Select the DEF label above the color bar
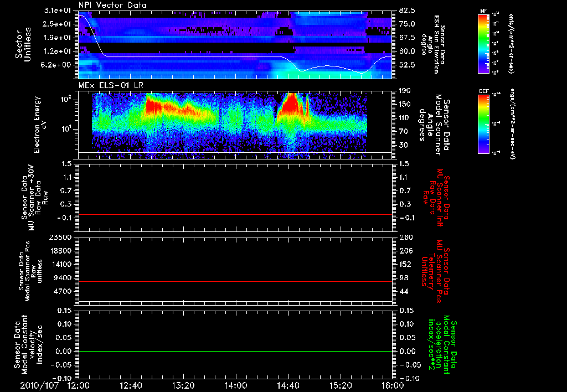 484,91
